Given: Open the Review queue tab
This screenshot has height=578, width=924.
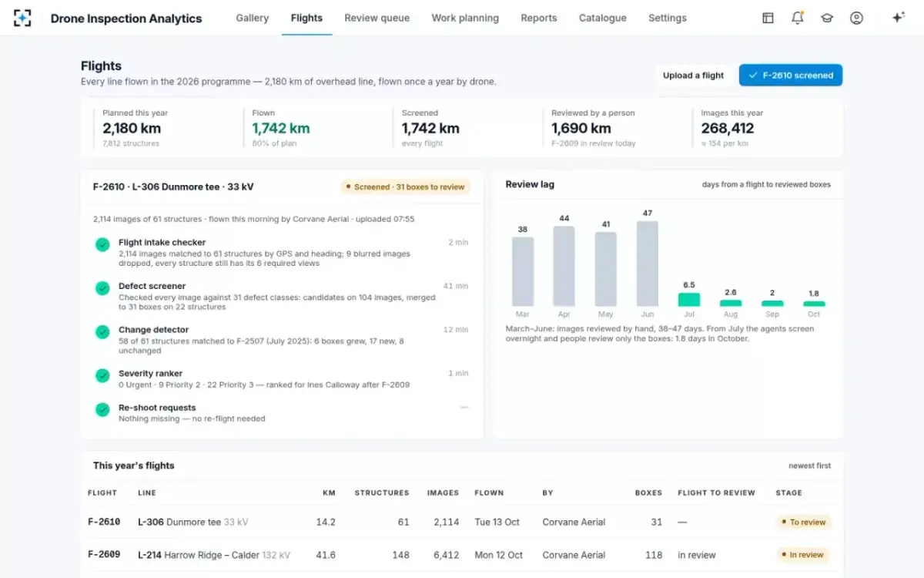Looking at the screenshot, I should coord(377,18).
